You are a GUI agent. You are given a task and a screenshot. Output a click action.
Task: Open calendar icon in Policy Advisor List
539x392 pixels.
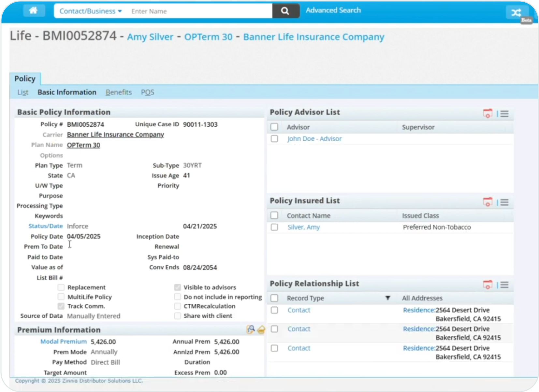[x=488, y=113]
